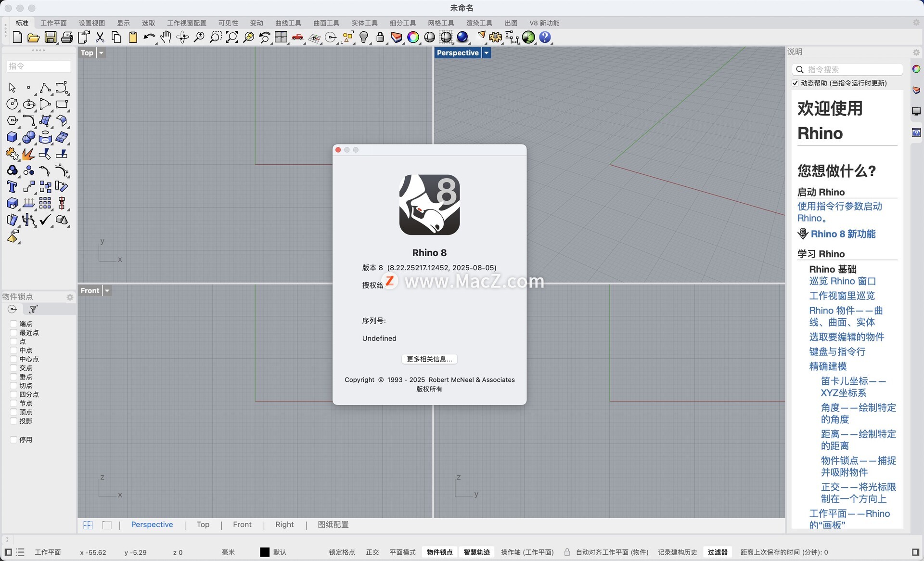Screen dimensions: 924x561
Task: Enable the 四分点 osnap checkbox
Action: 13,394
